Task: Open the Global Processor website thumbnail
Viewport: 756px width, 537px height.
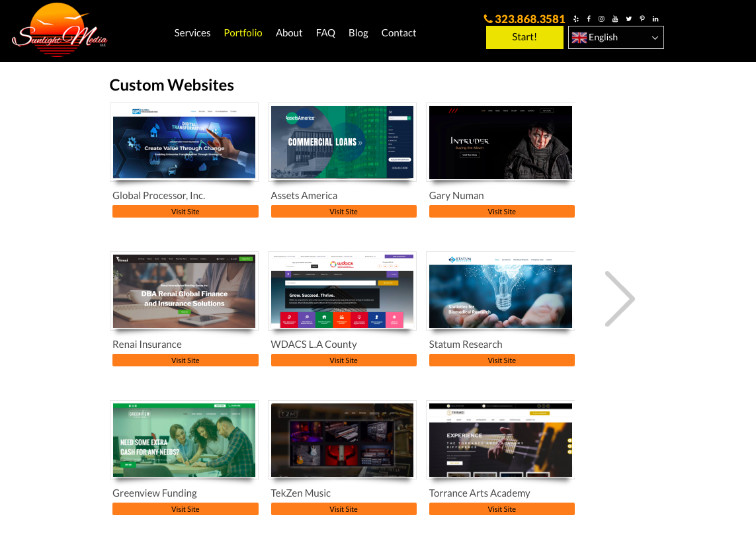Action: click(184, 142)
